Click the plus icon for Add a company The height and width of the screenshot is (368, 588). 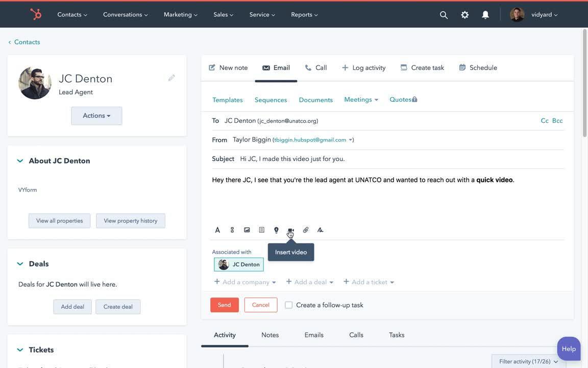tap(217, 282)
